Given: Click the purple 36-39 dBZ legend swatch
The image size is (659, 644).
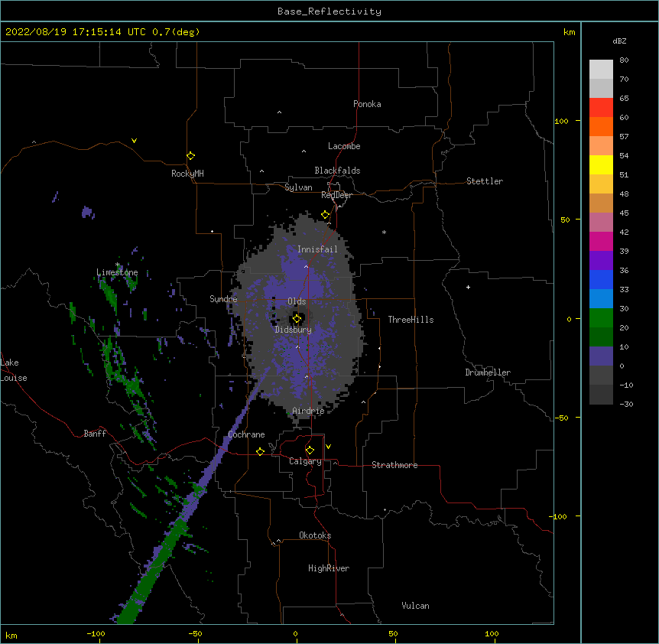Looking at the screenshot, I should point(601,261).
